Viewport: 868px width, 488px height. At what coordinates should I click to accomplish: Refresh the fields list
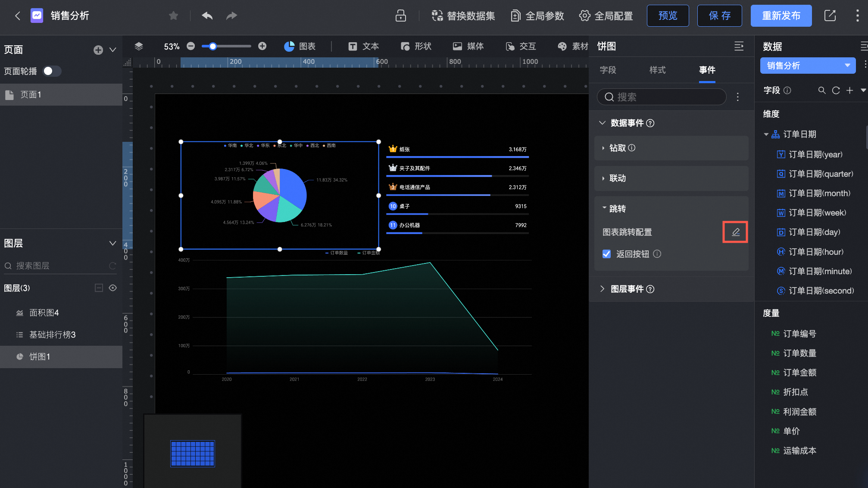(836, 90)
